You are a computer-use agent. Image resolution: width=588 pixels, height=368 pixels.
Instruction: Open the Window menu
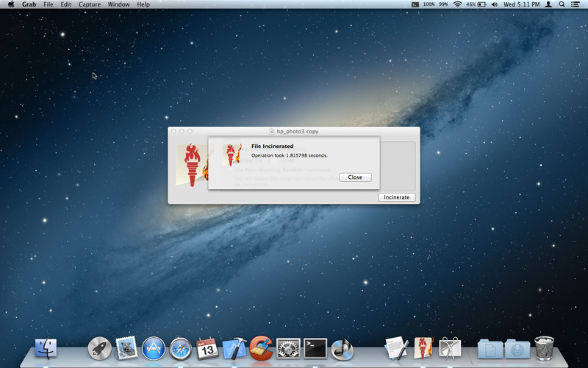click(x=118, y=4)
